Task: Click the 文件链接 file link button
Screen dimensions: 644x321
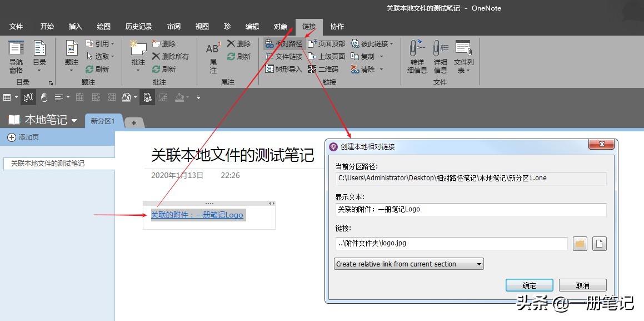Action: [x=283, y=56]
